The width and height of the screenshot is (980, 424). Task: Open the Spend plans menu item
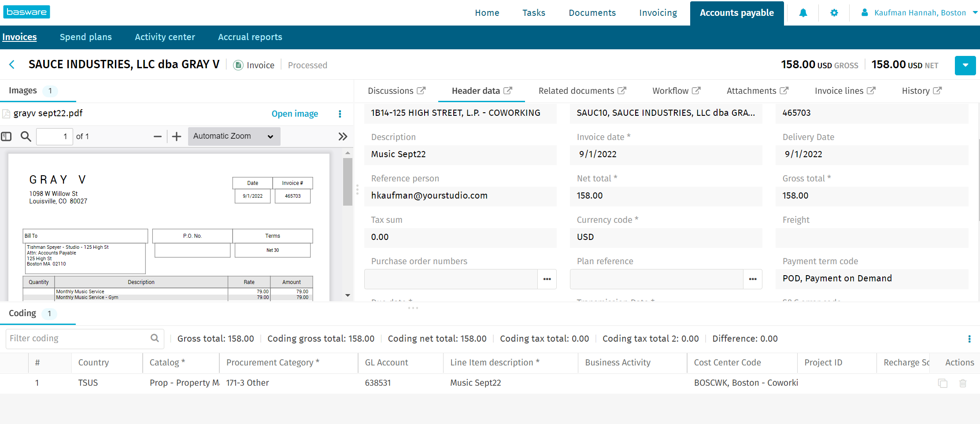coord(85,37)
